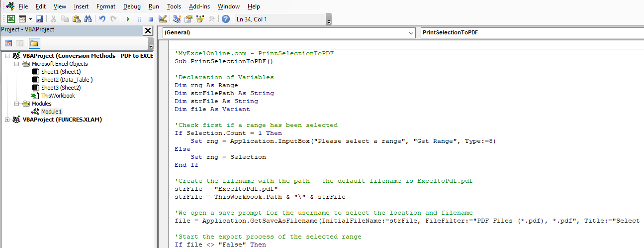Click the Cut scissors icon
The width and height of the screenshot is (644, 248).
pos(53,19)
